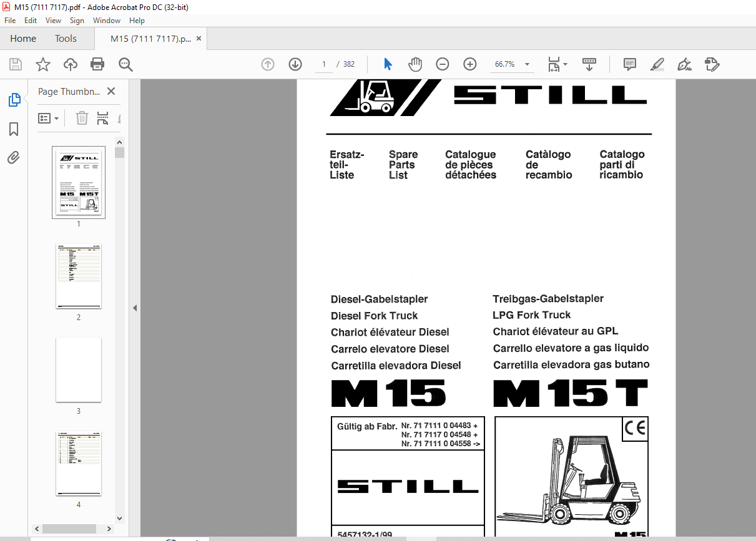The height and width of the screenshot is (541, 756).
Task: Open the Window menu
Action: pyautogui.click(x=107, y=20)
